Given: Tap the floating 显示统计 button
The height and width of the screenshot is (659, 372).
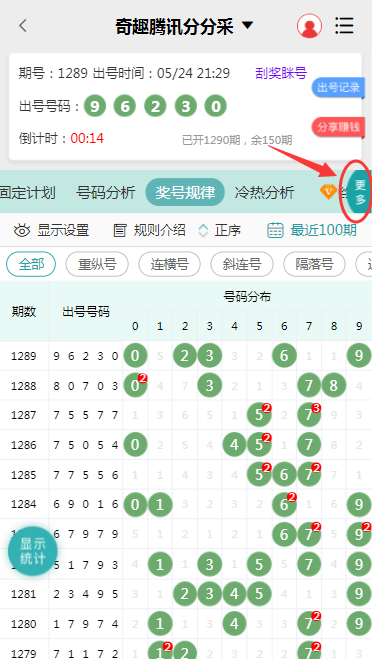Looking at the screenshot, I should 33,551.
